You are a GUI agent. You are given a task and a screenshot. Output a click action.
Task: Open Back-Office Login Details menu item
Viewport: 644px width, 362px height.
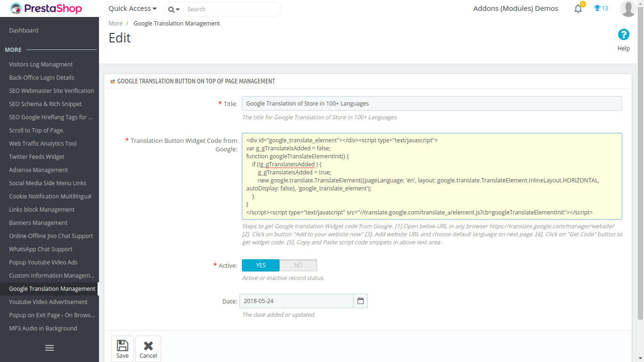41,77
